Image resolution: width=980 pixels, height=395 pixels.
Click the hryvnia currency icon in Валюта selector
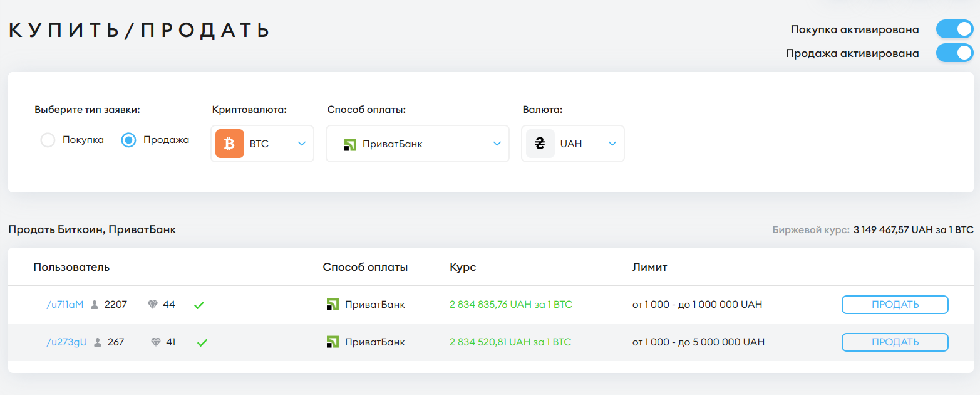pyautogui.click(x=539, y=144)
